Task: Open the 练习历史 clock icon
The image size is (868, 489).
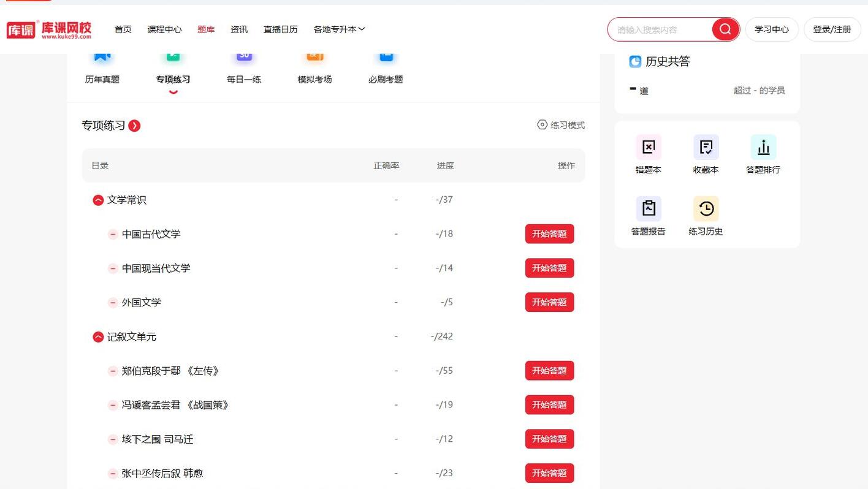Action: click(706, 209)
